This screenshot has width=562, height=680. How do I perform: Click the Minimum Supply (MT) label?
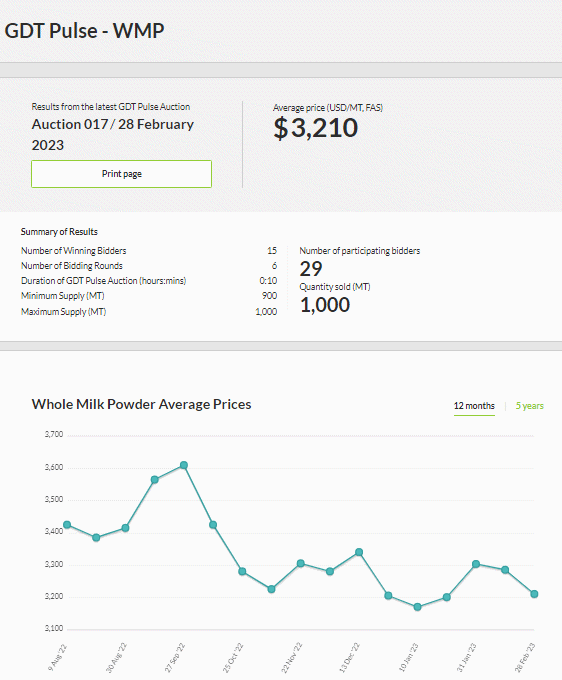[x=62, y=296]
